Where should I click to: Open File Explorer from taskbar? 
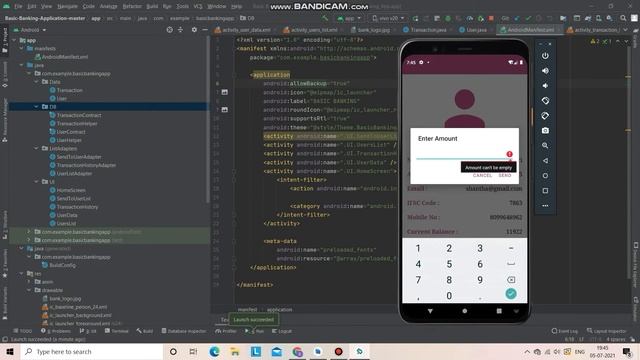tap(235, 351)
